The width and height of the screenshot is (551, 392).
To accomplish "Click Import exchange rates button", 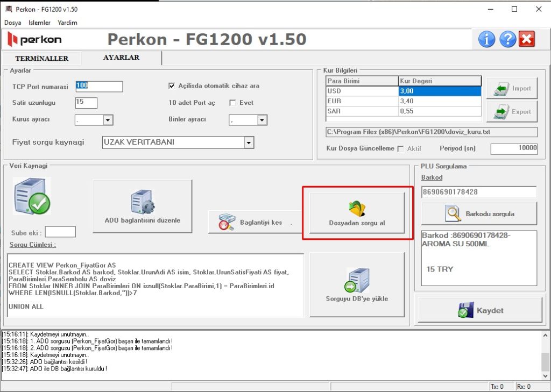I will click(512, 89).
